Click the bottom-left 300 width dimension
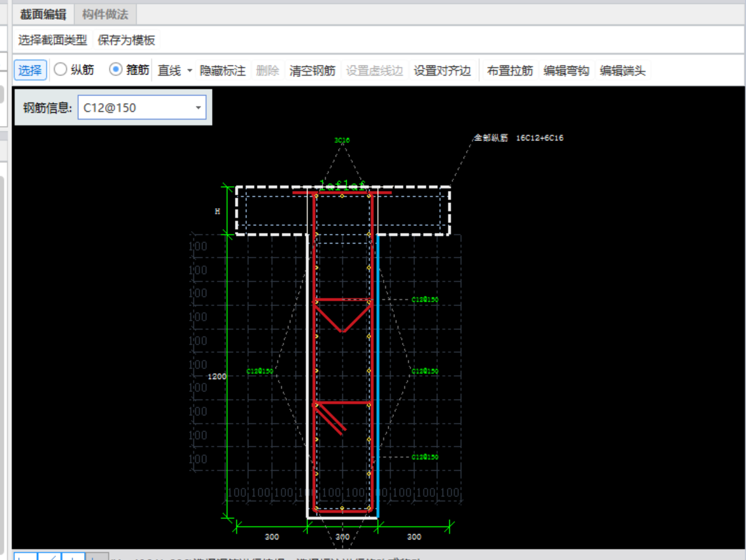The image size is (746, 560). pos(272,536)
